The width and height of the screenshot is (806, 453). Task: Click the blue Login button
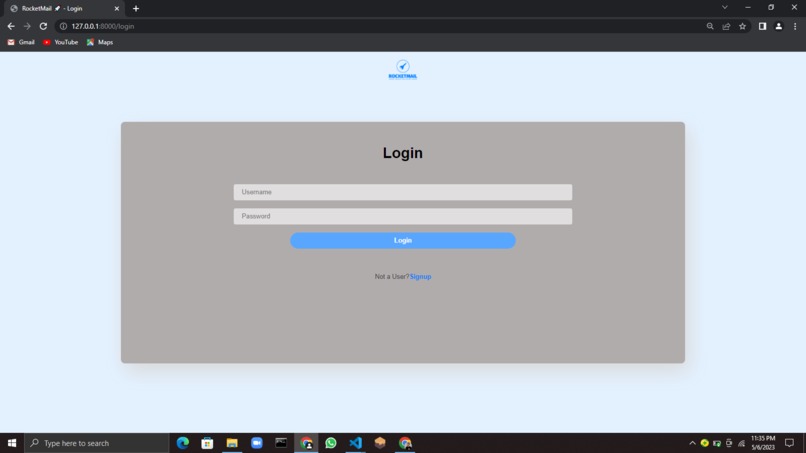(x=402, y=240)
